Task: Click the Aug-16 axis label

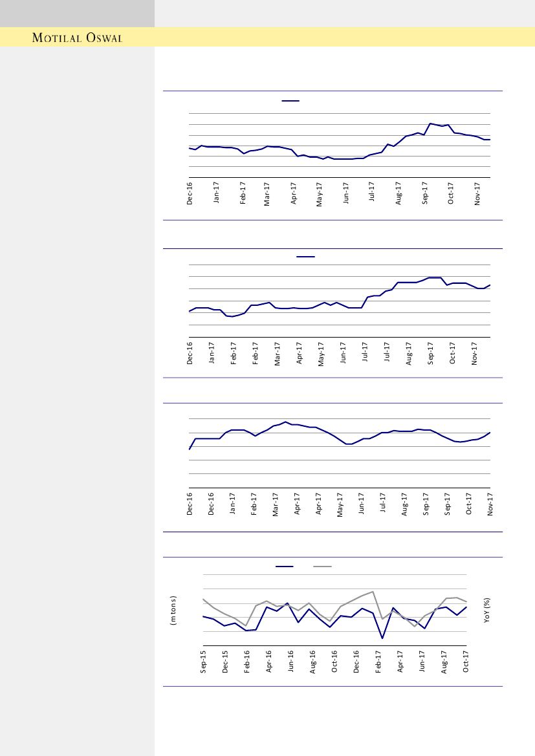Action: [x=313, y=661]
